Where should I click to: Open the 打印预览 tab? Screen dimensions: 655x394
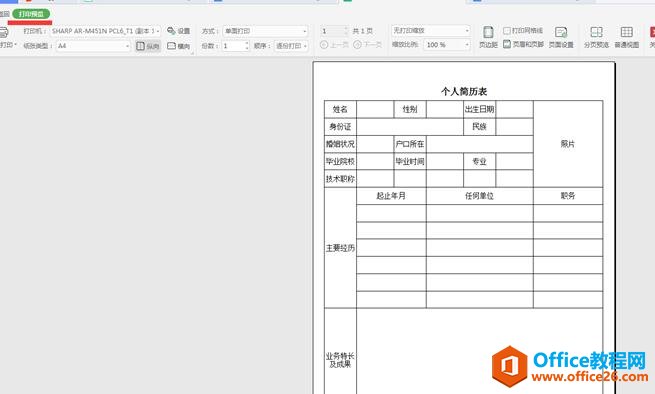point(31,14)
